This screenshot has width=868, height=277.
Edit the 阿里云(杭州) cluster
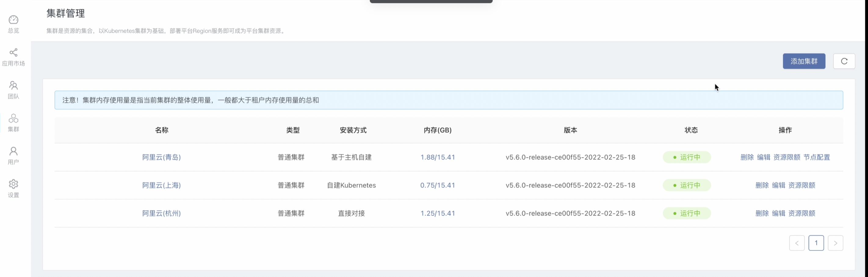point(778,213)
